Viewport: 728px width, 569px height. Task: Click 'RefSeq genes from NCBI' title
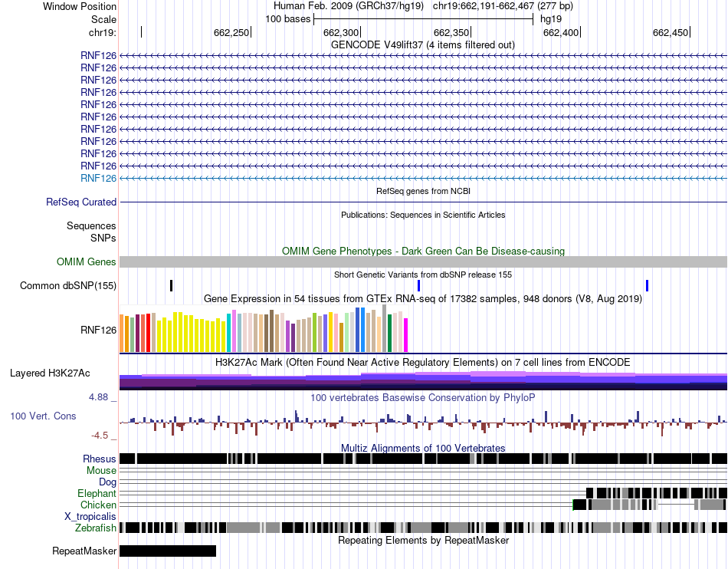coord(424,191)
